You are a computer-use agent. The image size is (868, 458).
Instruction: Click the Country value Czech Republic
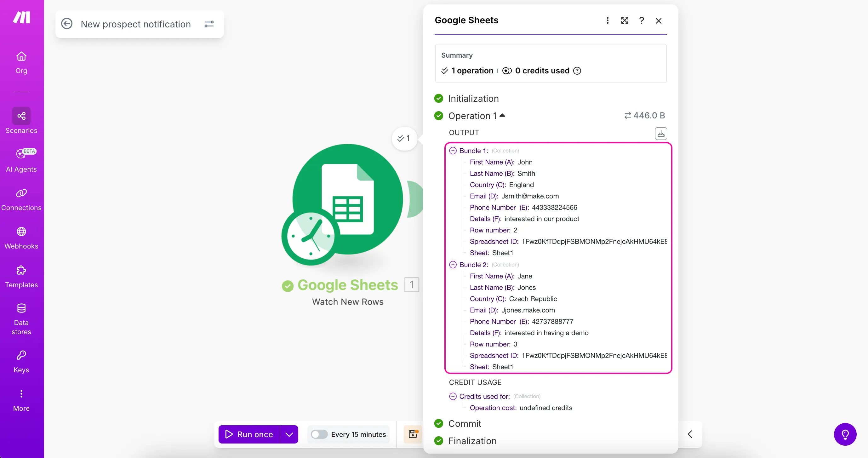pos(533,299)
